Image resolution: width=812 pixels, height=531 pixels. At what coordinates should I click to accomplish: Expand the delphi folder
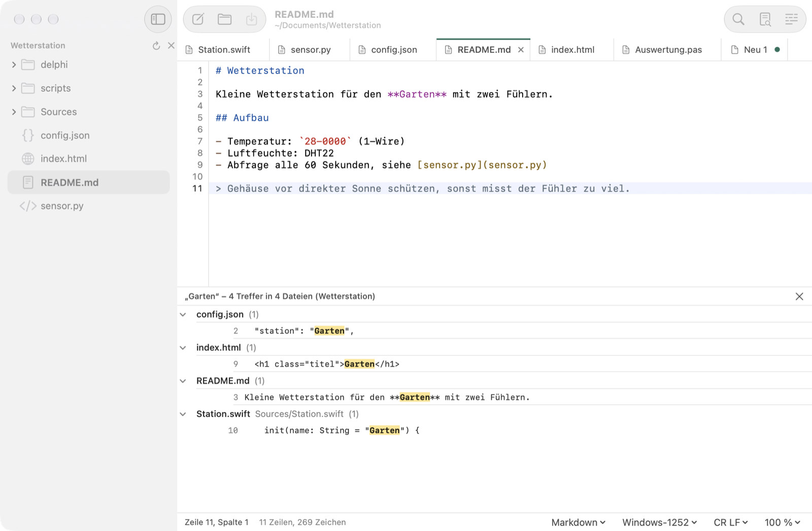pos(14,64)
